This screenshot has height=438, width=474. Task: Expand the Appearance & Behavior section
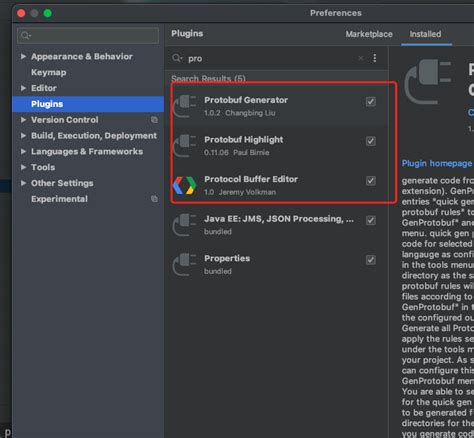pyautogui.click(x=23, y=56)
